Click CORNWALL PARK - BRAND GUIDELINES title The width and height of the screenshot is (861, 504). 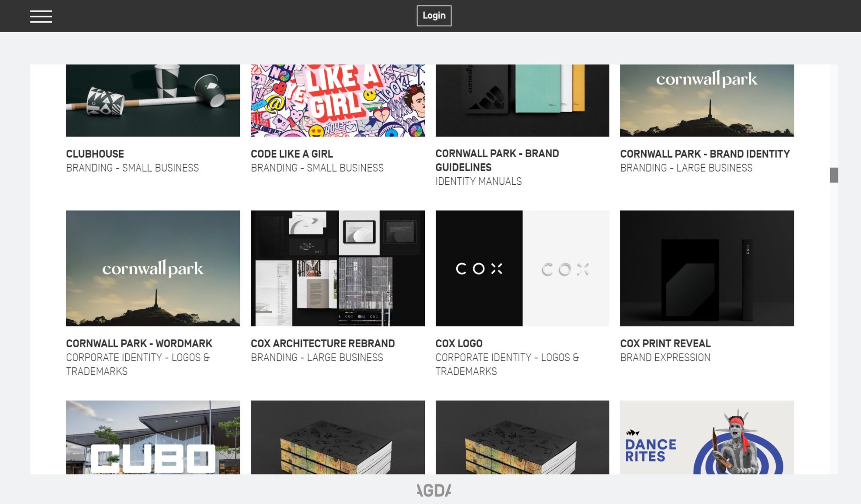[x=497, y=160]
